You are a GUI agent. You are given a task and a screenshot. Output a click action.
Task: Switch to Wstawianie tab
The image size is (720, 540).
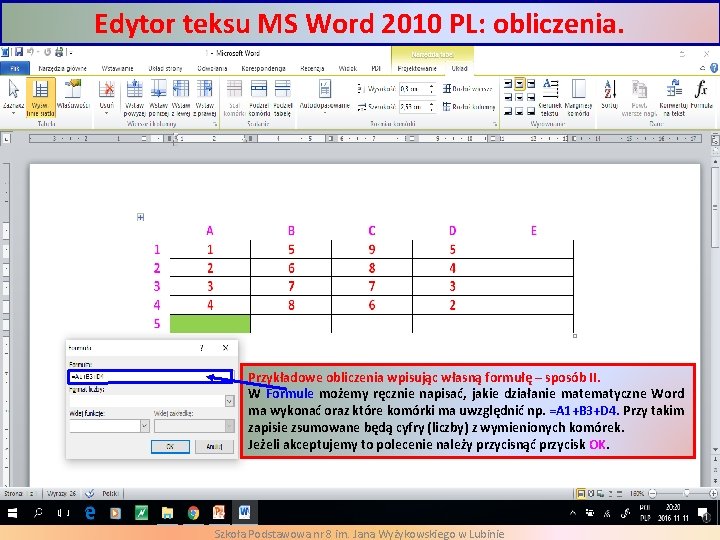[x=118, y=68]
